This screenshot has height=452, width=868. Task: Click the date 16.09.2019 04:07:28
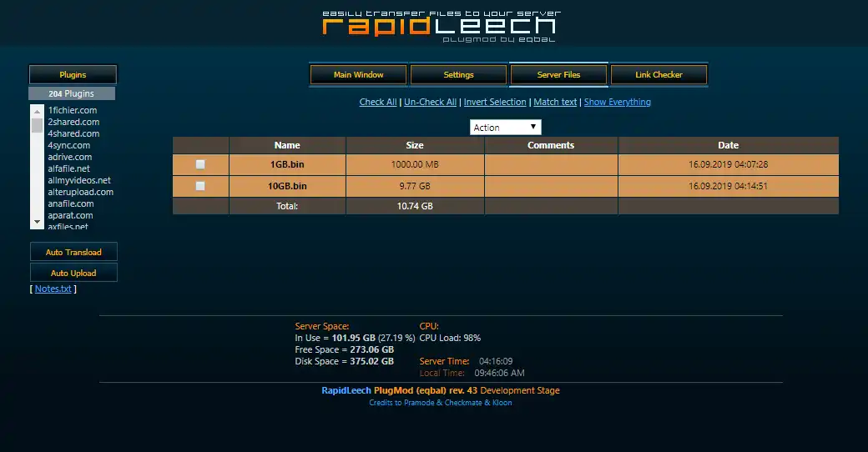pyautogui.click(x=728, y=164)
